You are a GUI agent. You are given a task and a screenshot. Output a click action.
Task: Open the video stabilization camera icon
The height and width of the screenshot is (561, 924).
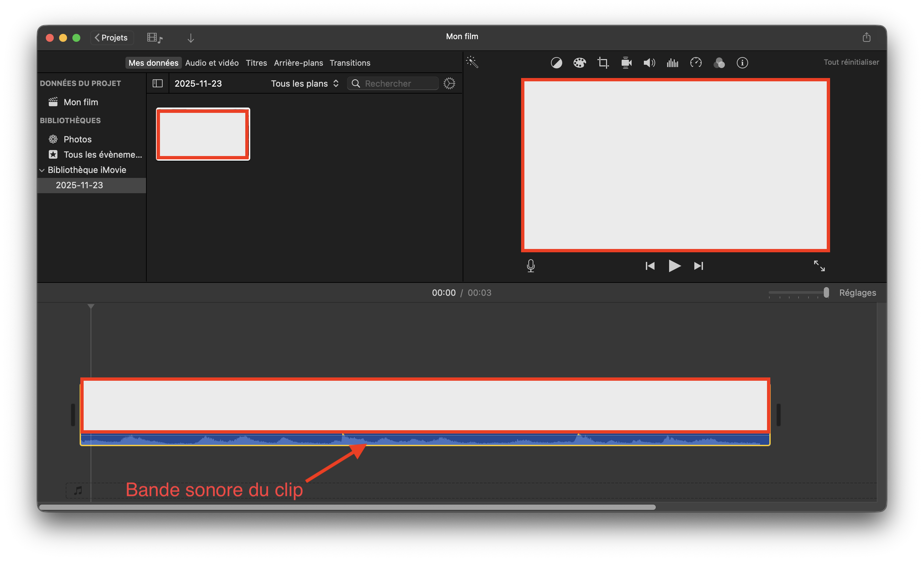[626, 63]
